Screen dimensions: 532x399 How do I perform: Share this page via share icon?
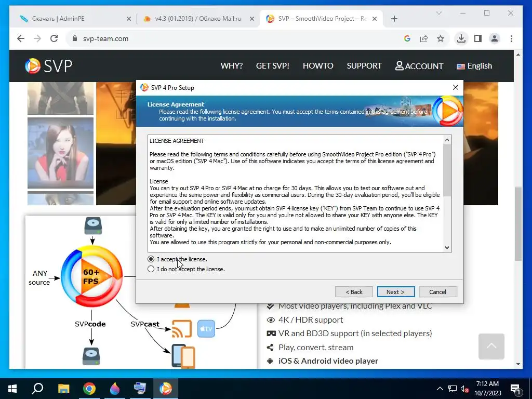click(x=424, y=38)
